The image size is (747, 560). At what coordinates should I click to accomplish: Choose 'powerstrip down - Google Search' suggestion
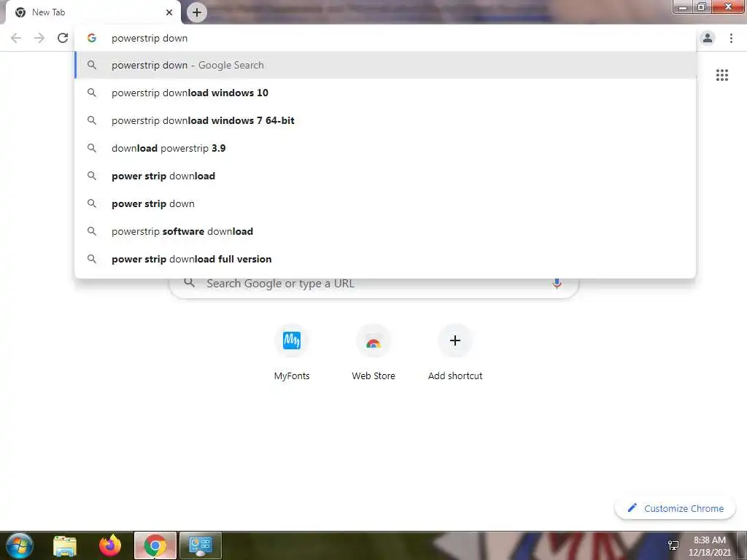click(x=385, y=65)
